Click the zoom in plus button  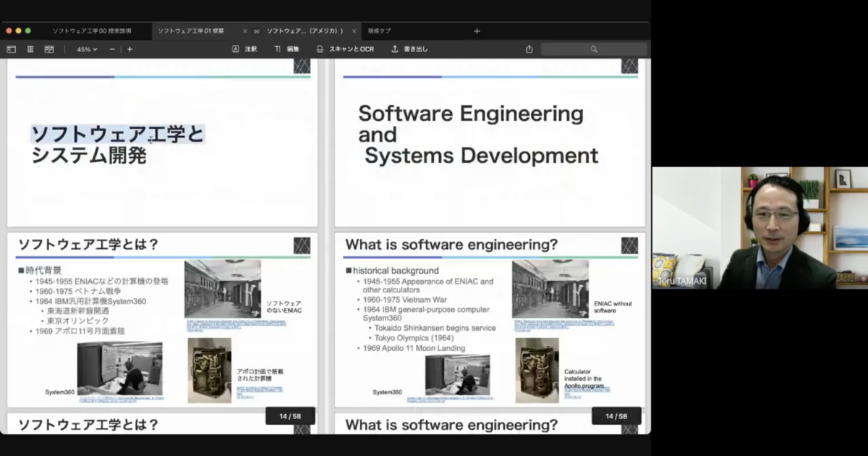coord(130,49)
